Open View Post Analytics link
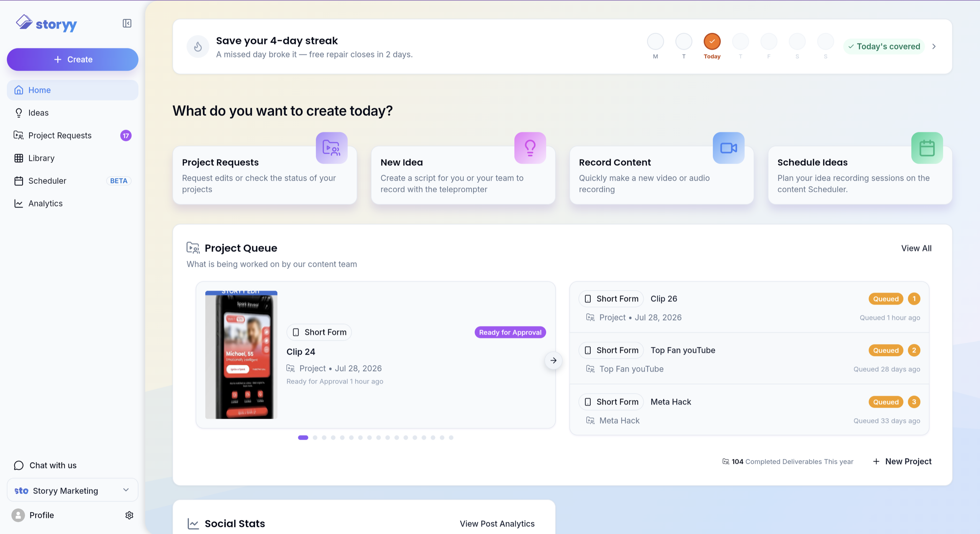This screenshot has width=980, height=534. coord(497,524)
